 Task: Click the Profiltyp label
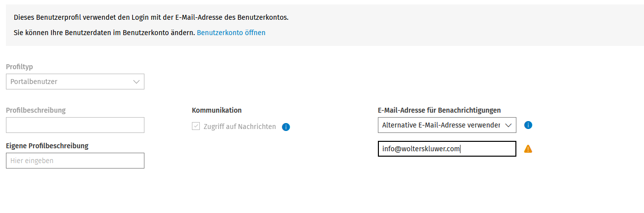(19, 67)
